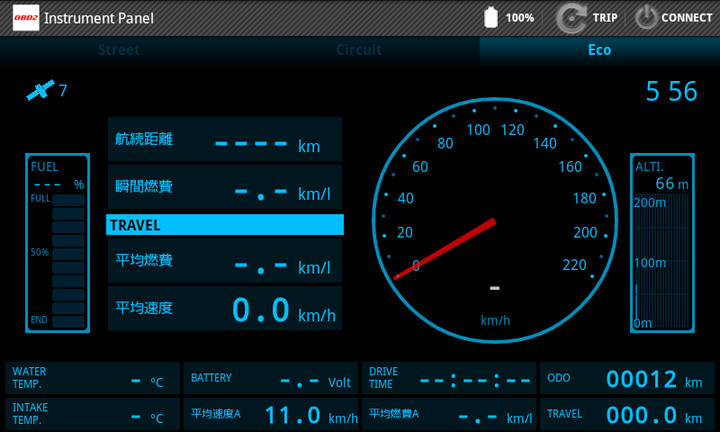Viewport: 720px width, 432px height.
Task: Tap the OBD2 app logo icon
Action: [x=27, y=17]
